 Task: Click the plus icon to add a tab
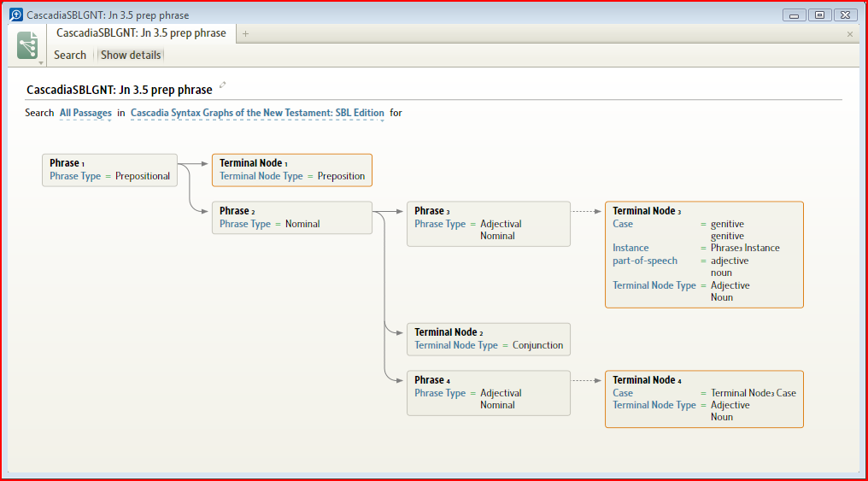[246, 34]
